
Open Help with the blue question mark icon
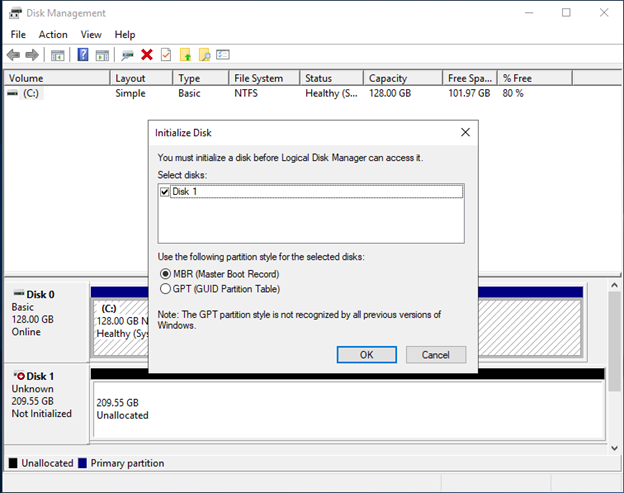[83, 55]
